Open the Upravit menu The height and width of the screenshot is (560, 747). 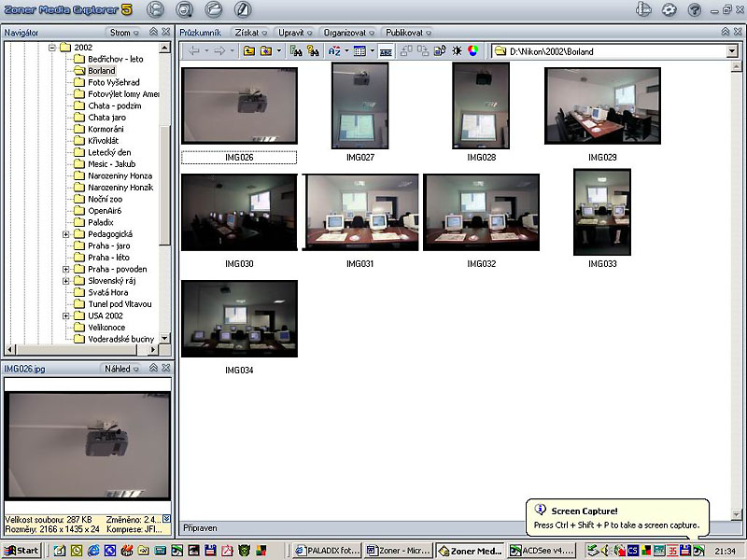click(x=295, y=33)
